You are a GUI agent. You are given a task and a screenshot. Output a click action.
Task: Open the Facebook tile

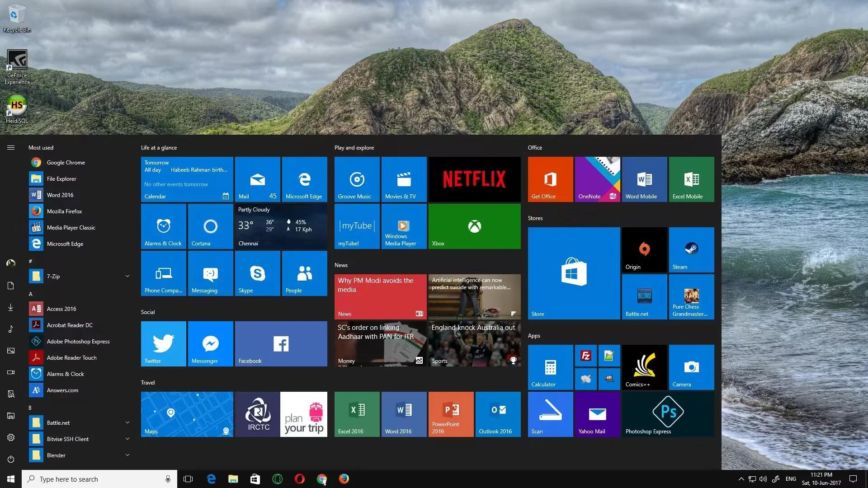coord(281,343)
